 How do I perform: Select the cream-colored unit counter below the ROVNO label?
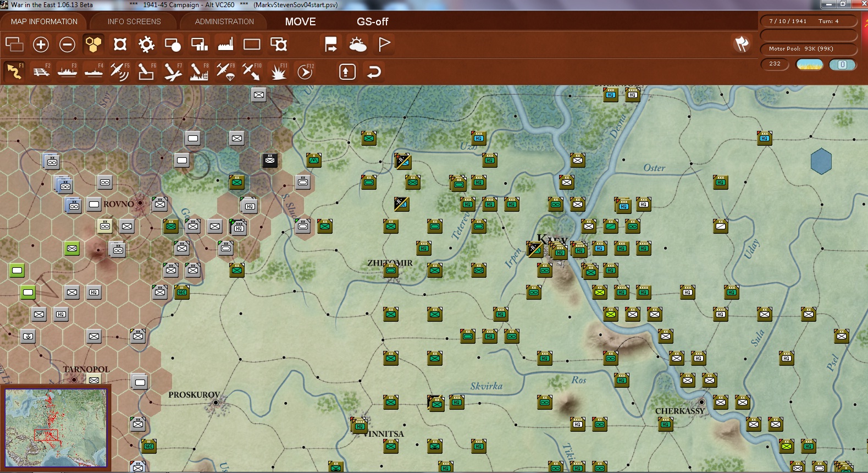(x=104, y=226)
